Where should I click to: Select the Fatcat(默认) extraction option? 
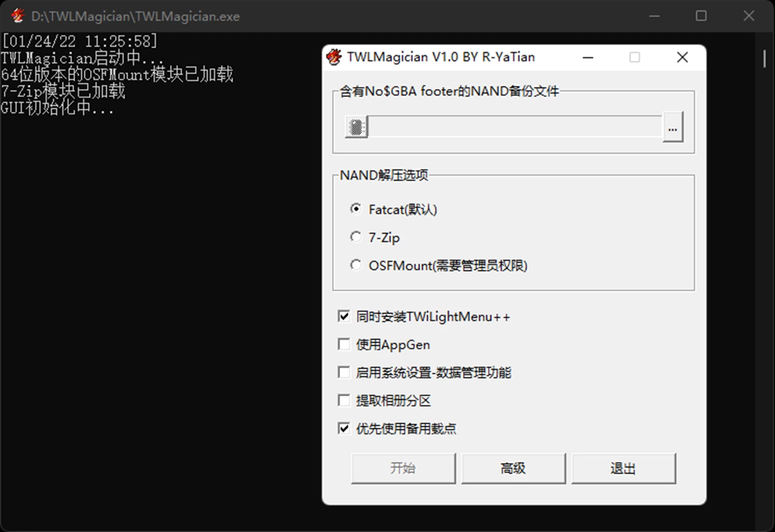click(x=394, y=209)
